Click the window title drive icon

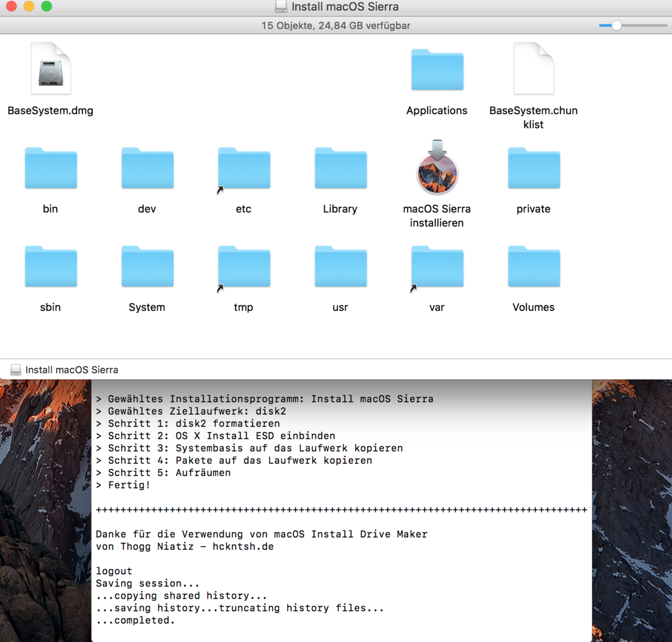click(281, 7)
